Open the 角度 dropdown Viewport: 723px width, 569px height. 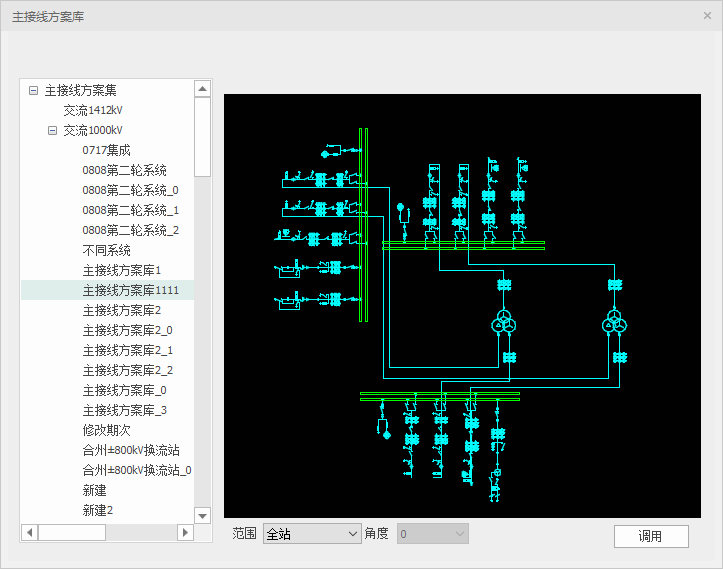[x=432, y=534]
